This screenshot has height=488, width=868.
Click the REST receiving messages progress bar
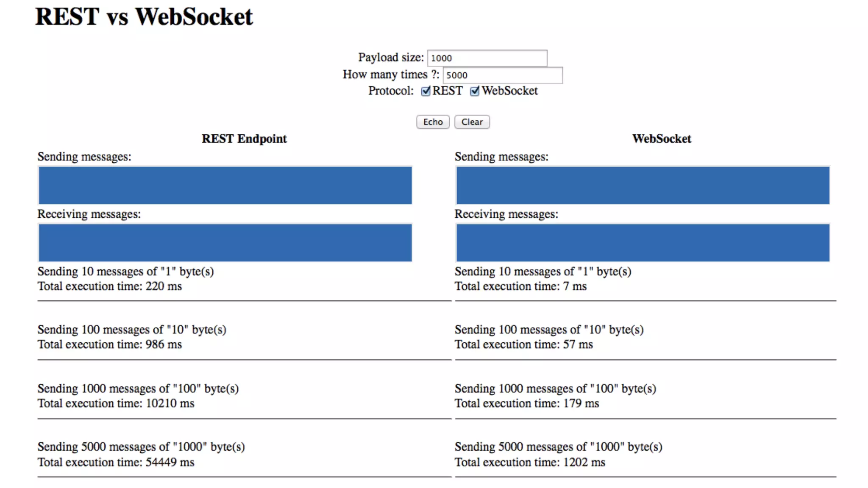pyautogui.click(x=225, y=243)
